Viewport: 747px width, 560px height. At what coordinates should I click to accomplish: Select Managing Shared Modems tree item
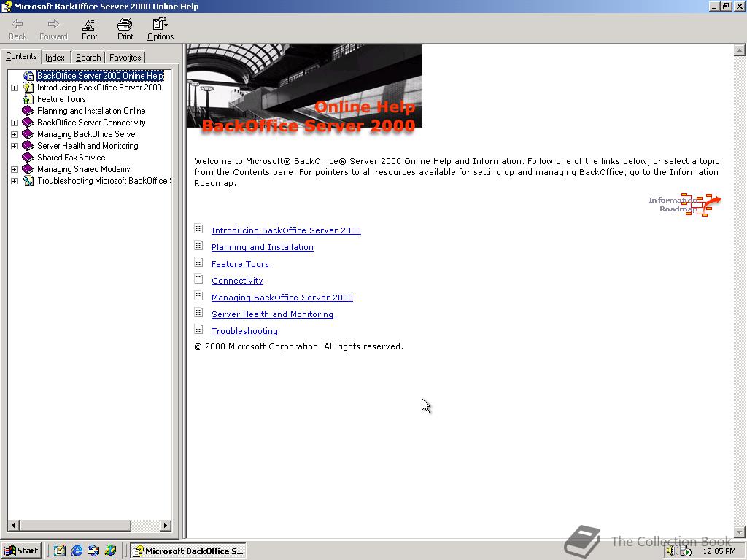pyautogui.click(x=83, y=169)
